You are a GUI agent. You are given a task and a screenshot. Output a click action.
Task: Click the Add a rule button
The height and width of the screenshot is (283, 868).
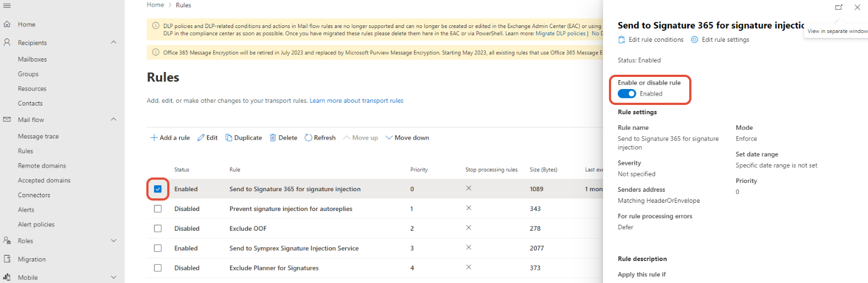tap(170, 138)
